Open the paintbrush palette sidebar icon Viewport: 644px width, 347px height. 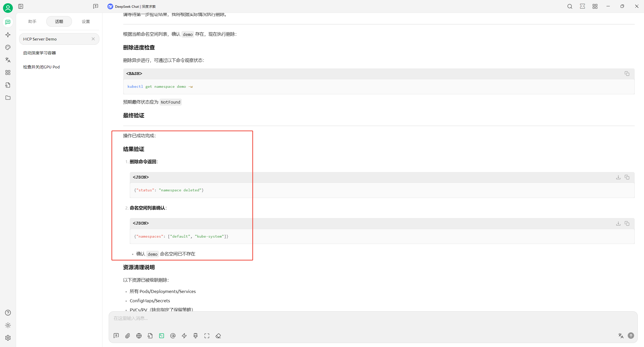pos(8,47)
